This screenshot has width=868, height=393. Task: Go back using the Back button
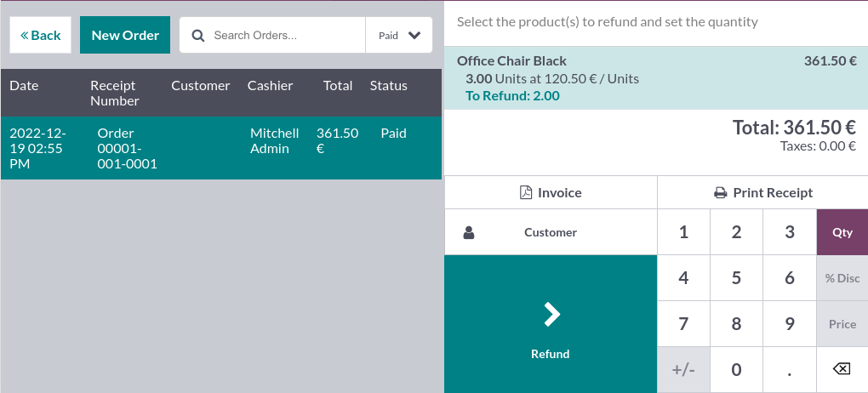(41, 36)
